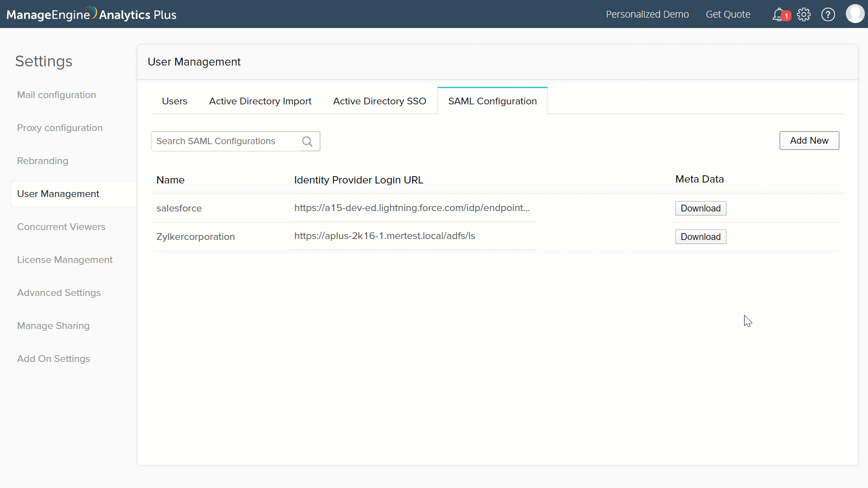
Task: Click the ManageEngine Analytics Plus logo
Action: 91,14
